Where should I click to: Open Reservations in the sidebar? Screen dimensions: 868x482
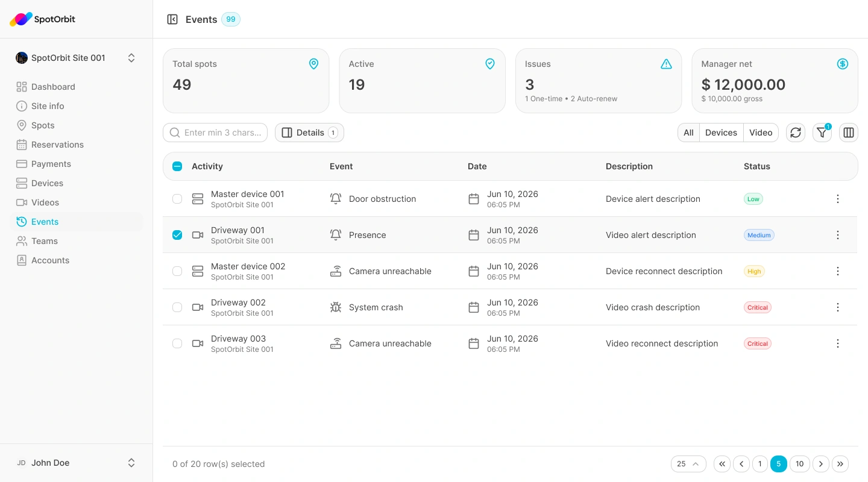pos(76,145)
